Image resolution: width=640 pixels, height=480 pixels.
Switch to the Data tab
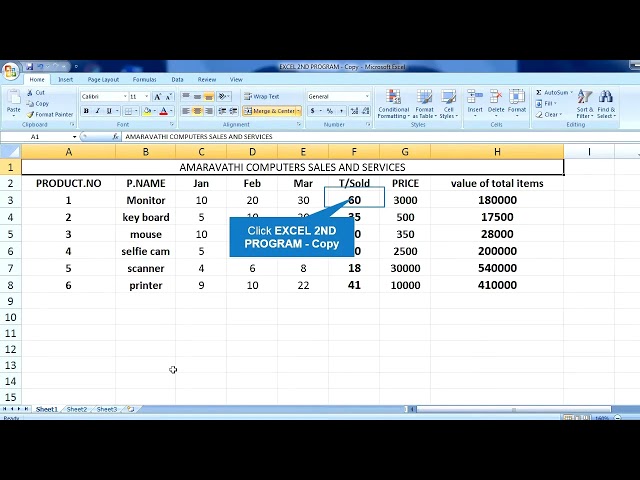[177, 80]
